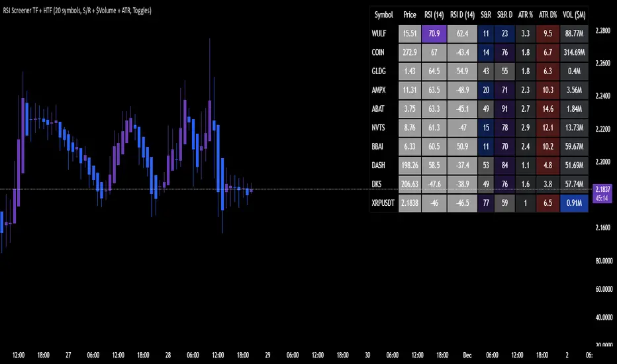The width and height of the screenshot is (617, 364).
Task: Click the 314.69M volume cell
Action: point(574,52)
